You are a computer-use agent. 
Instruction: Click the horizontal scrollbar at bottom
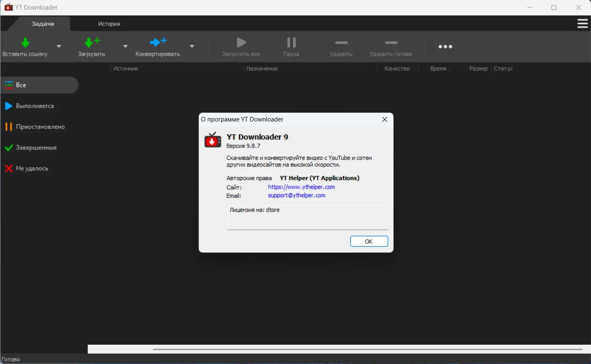367,349
